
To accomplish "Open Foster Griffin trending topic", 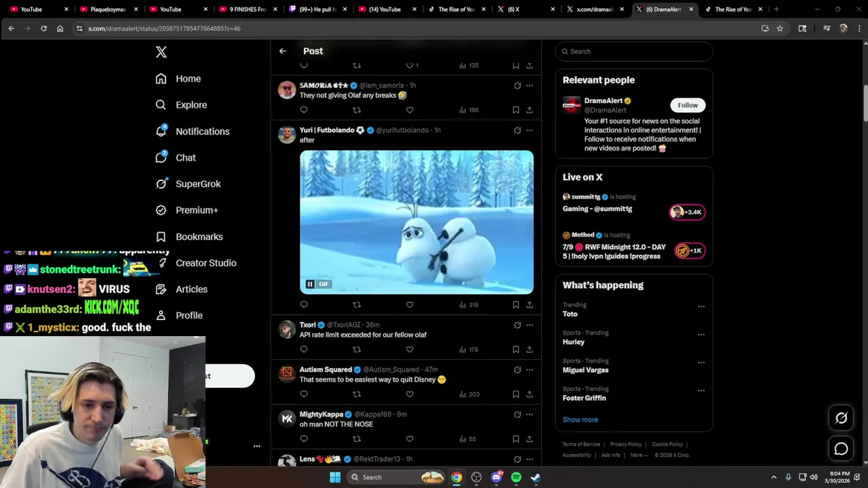I will [x=584, y=399].
